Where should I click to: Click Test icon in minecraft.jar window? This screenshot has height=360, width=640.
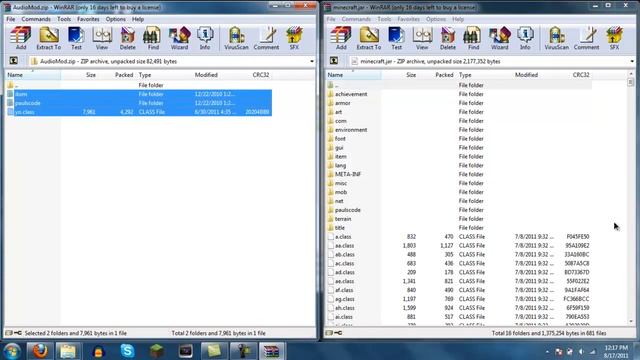pyautogui.click(x=396, y=38)
